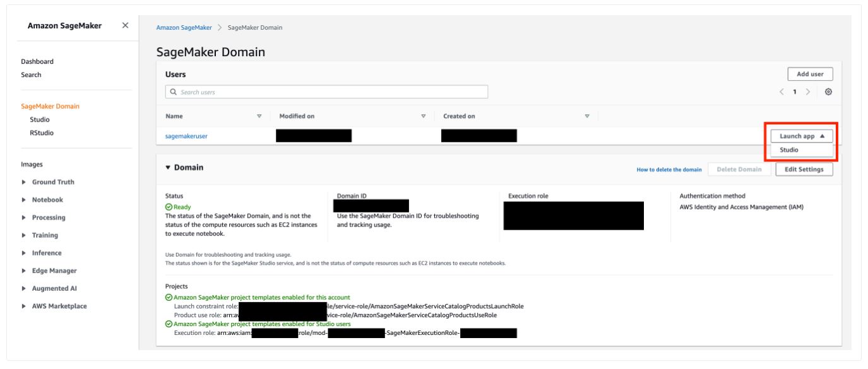The width and height of the screenshot is (868, 369).
Task: Expand the Edge Manager section
Action: coord(24,271)
